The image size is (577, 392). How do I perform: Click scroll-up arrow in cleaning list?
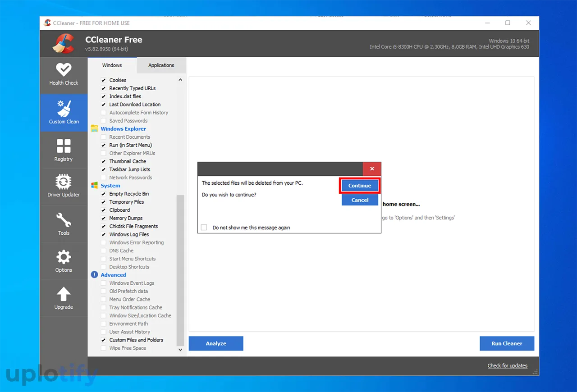[180, 80]
